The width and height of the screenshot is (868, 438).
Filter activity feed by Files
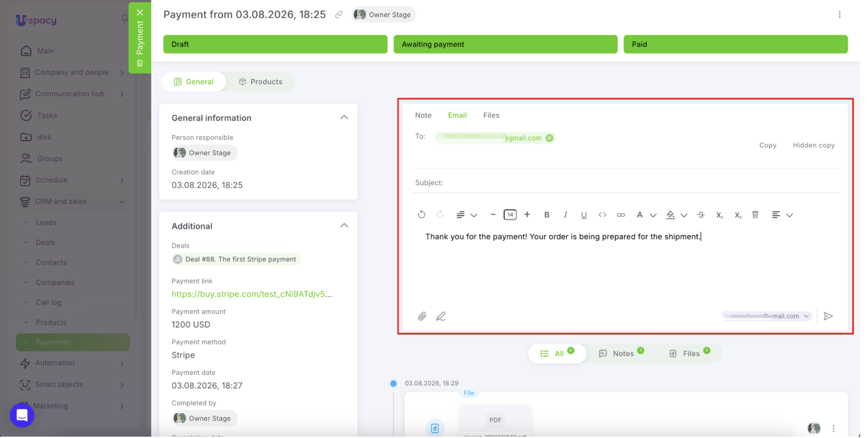(690, 354)
